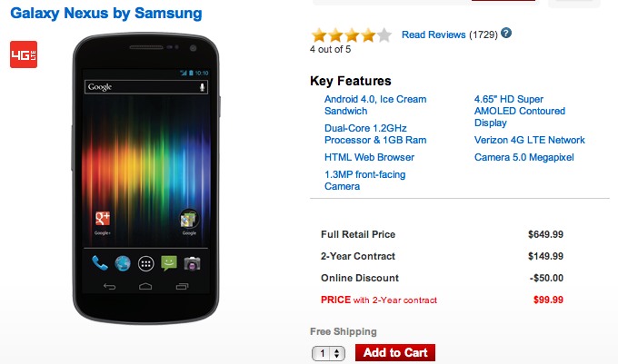
Task: Click the star rating icons
Action: (352, 35)
